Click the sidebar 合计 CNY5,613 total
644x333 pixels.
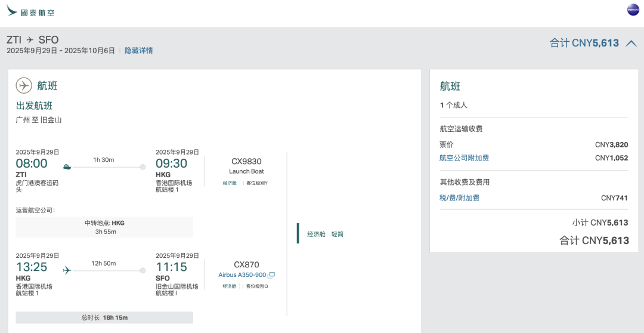(594, 240)
